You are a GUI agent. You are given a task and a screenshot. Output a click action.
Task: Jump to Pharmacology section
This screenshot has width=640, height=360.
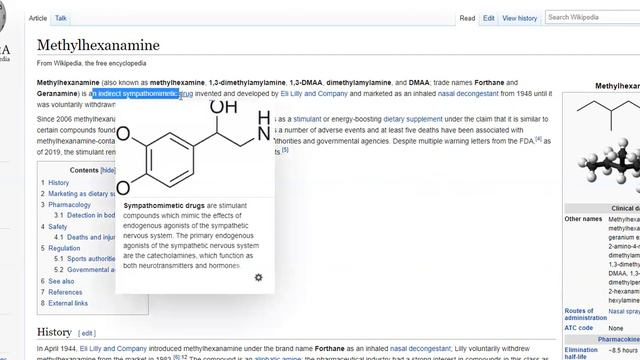point(69,205)
